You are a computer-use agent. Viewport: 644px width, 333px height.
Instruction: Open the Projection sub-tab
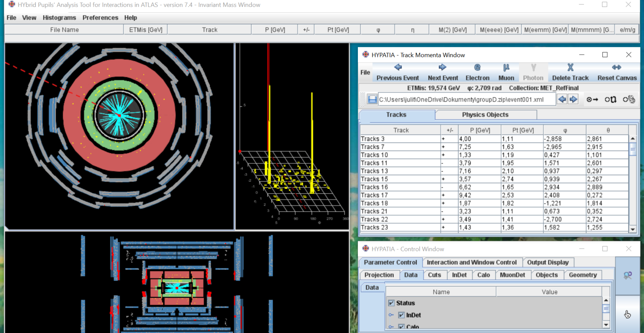(379, 275)
